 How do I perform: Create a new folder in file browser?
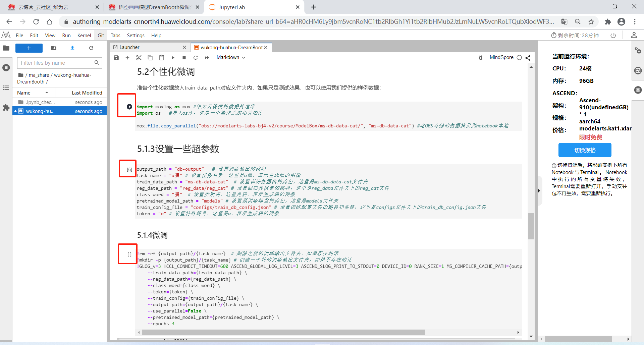(54, 48)
